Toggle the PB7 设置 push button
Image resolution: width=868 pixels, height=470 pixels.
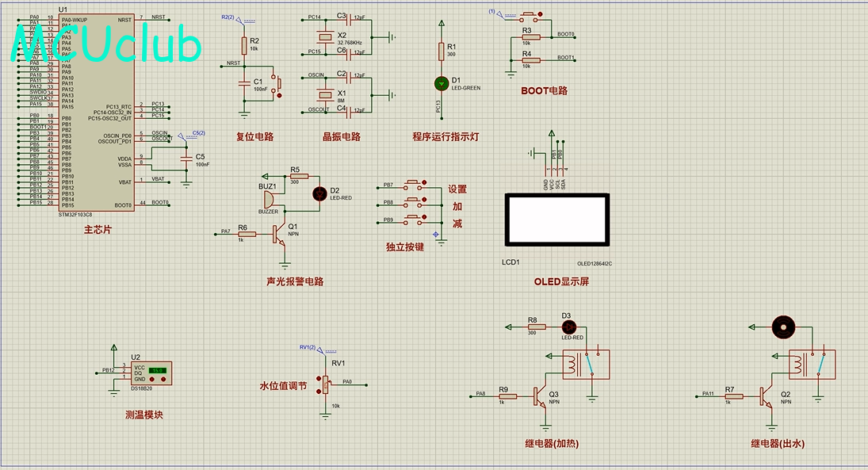tap(414, 183)
